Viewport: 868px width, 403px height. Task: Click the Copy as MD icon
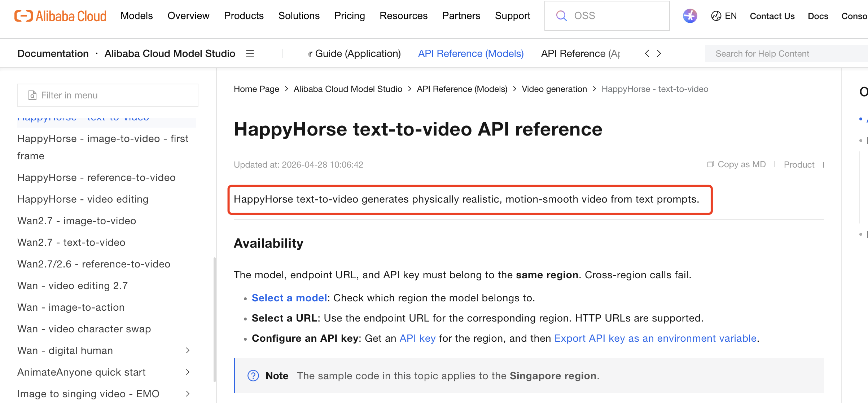pyautogui.click(x=710, y=164)
